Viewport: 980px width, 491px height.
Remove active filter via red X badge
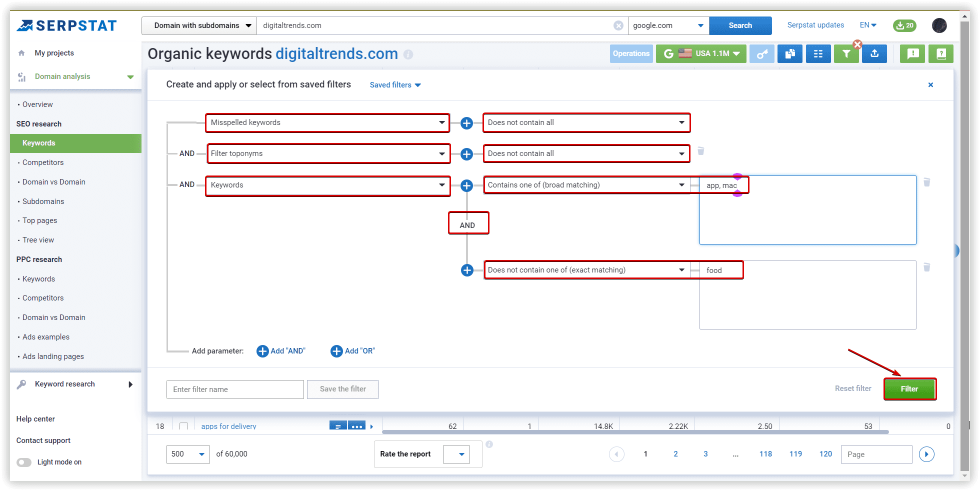coord(857,44)
